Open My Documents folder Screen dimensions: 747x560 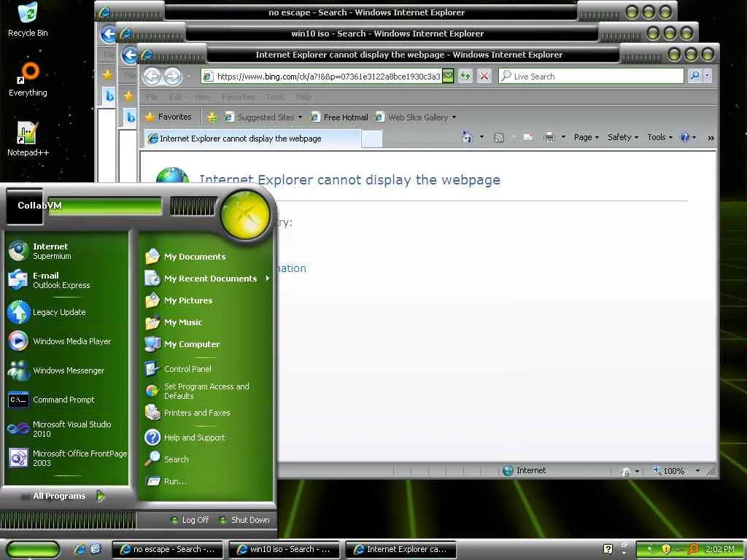[206, 256]
